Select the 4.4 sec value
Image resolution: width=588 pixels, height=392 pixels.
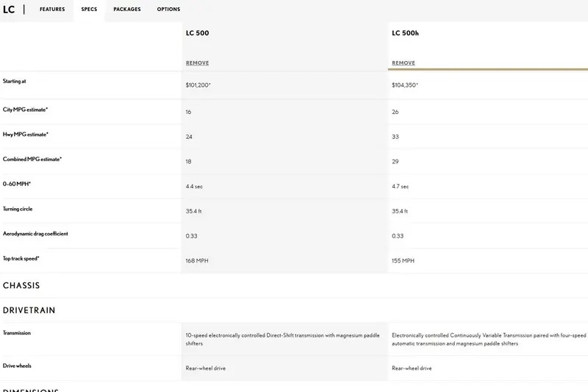pyautogui.click(x=194, y=186)
